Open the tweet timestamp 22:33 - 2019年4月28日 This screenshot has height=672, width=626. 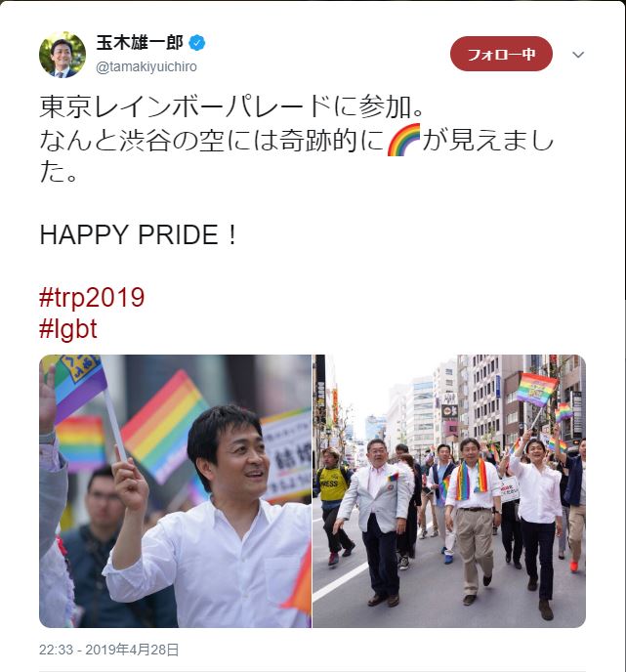pos(108,650)
